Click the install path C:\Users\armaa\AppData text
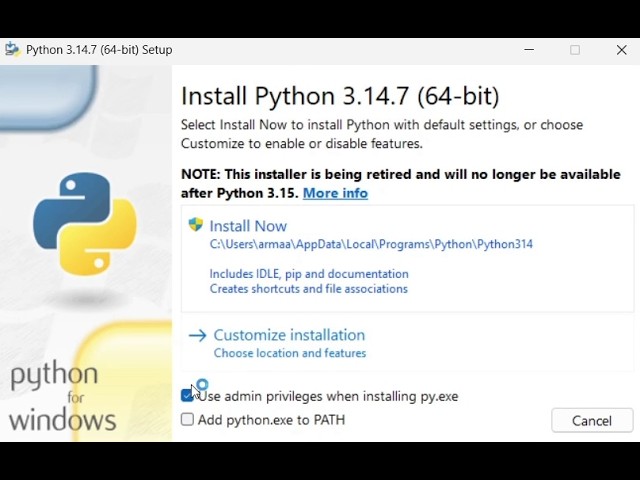 click(x=371, y=244)
